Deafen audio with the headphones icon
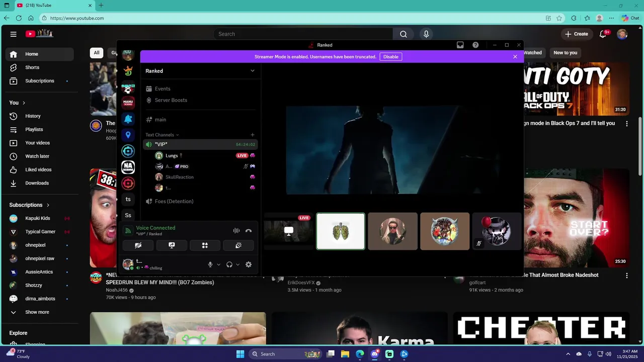Viewport: 644px width, 362px height. point(229,264)
